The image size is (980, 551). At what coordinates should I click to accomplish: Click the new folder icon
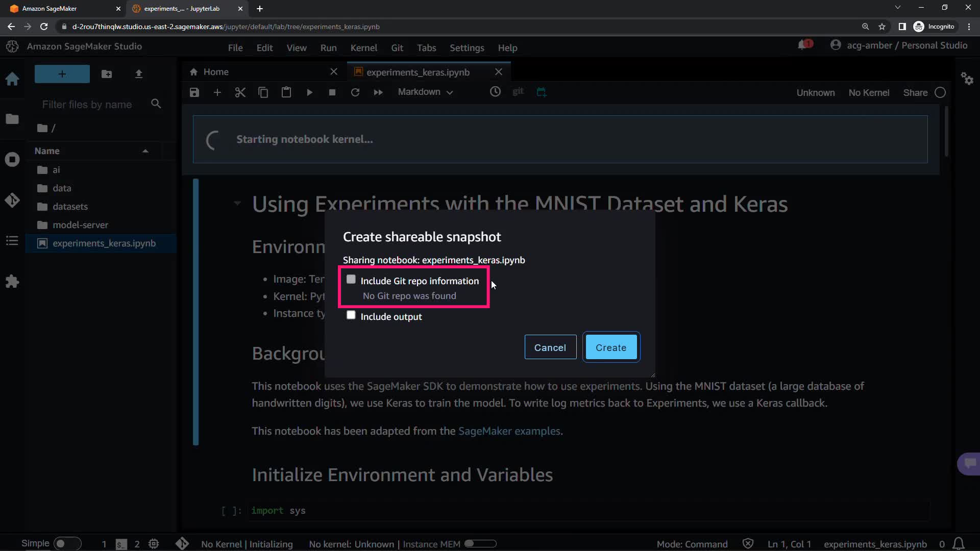[x=107, y=74]
